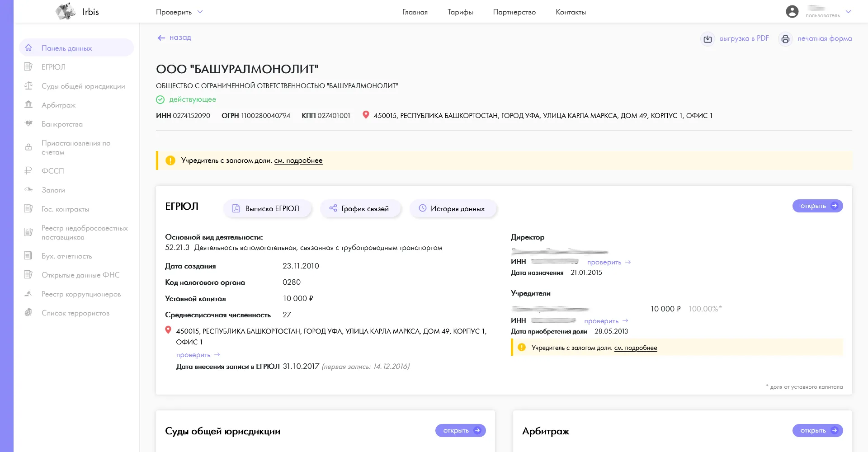Click the ООО "БАШУРАЛМОНОЛИТ" company title
The height and width of the screenshot is (452, 868).
(x=237, y=69)
